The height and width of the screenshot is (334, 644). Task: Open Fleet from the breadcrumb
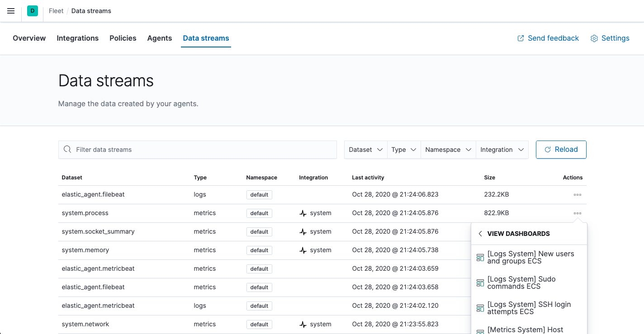point(56,10)
